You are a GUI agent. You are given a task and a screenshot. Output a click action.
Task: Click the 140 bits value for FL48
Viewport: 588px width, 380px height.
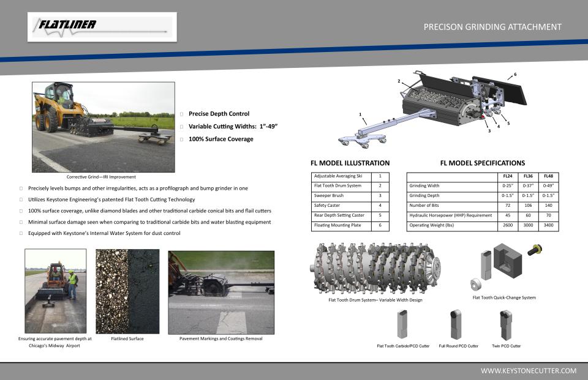tap(548, 206)
